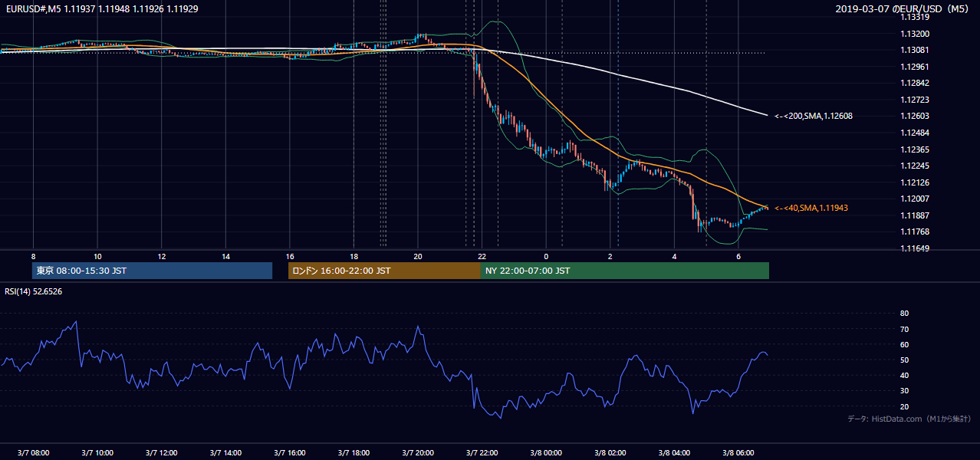Click the 3/7 18:00 time axis label
This screenshot has height=460, width=980.
point(354,452)
